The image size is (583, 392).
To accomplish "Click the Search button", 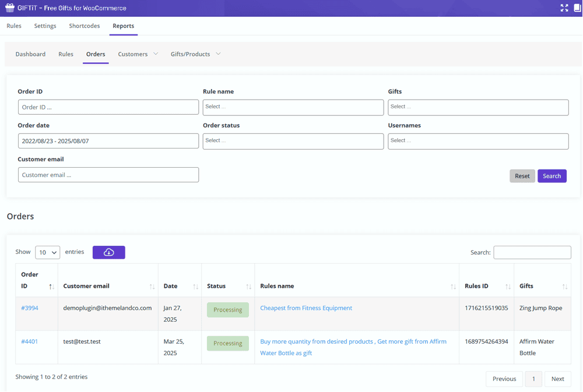I will [x=552, y=175].
